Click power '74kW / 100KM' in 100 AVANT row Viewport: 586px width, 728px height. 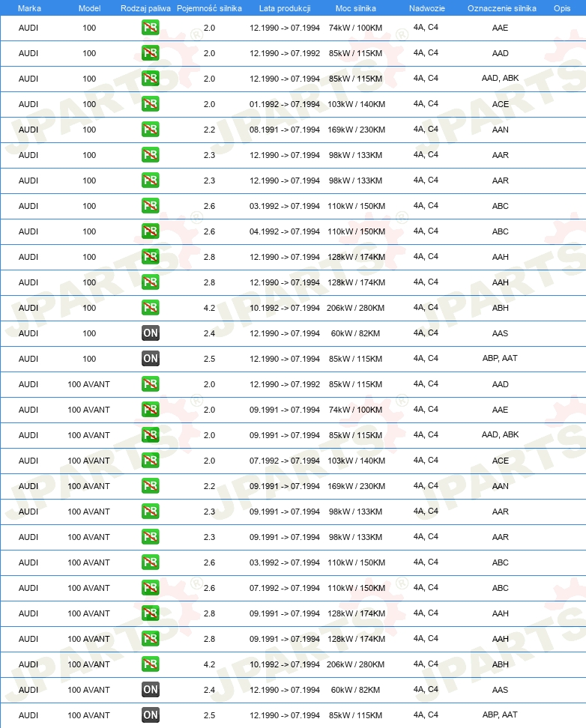(355, 410)
